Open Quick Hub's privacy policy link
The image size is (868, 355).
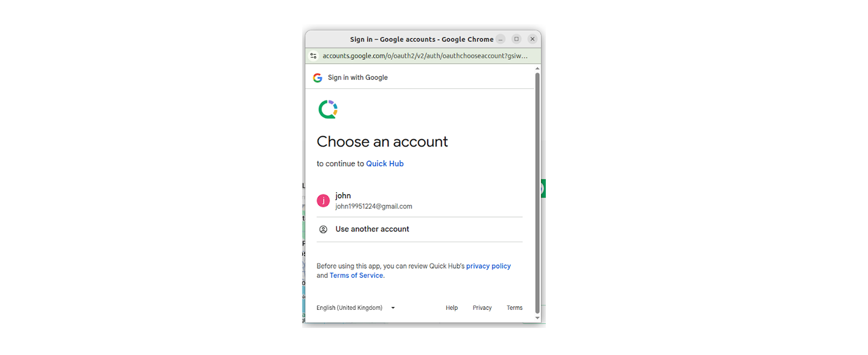pyautogui.click(x=488, y=266)
